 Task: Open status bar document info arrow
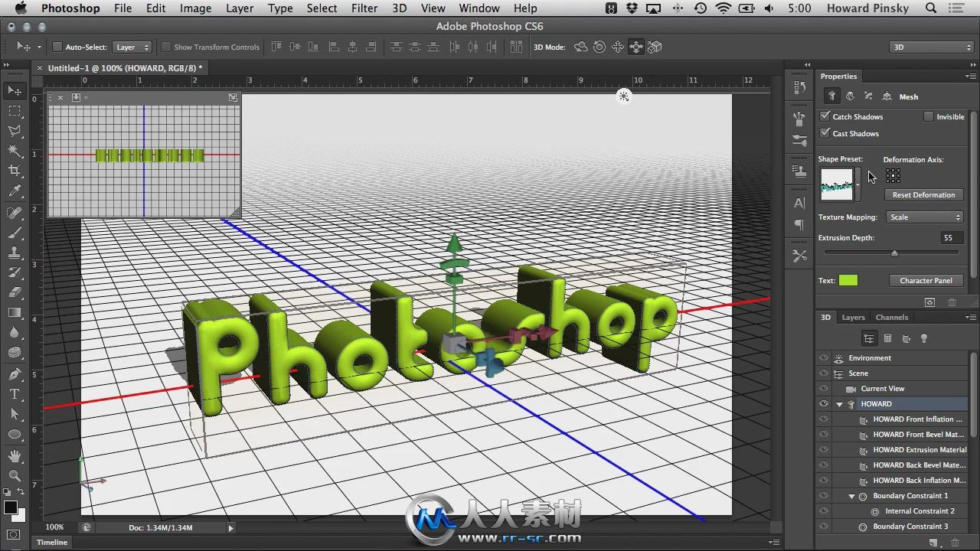230,527
